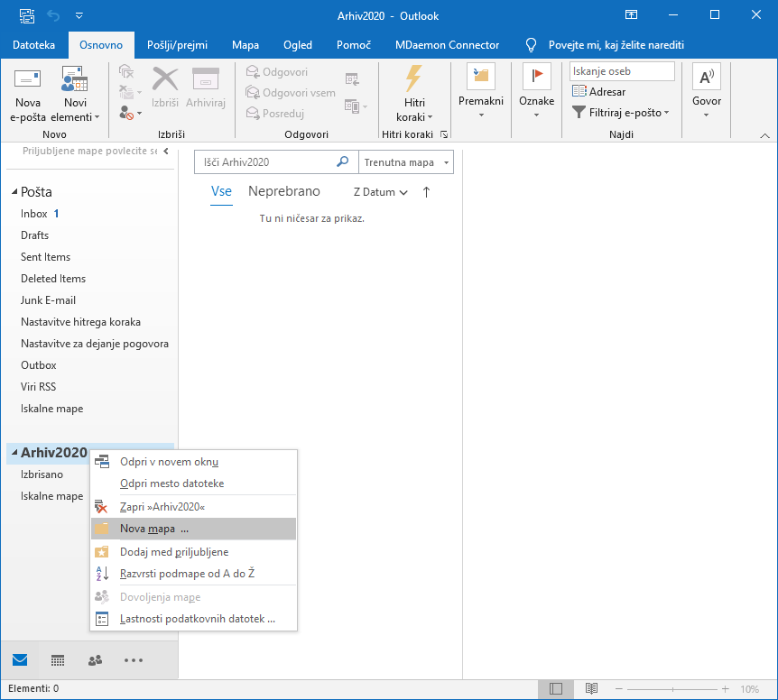Choose Odpri v novem oknu
Screen dimensions: 778x700
[193, 462]
